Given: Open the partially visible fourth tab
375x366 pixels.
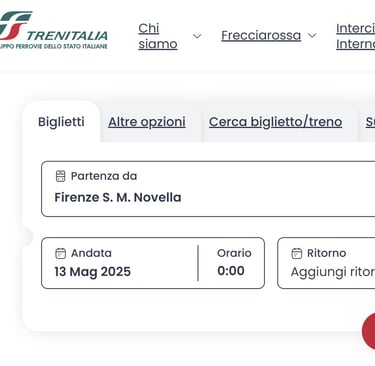Looking at the screenshot, I should coord(370,122).
